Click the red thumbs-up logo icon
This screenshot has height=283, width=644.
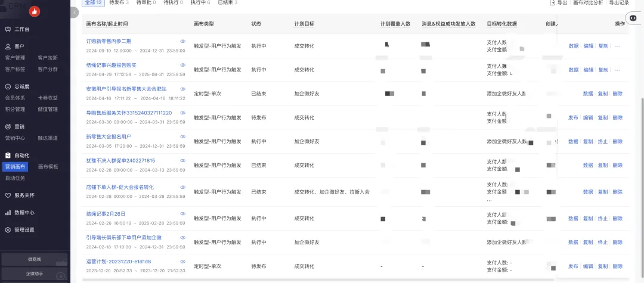click(34, 11)
